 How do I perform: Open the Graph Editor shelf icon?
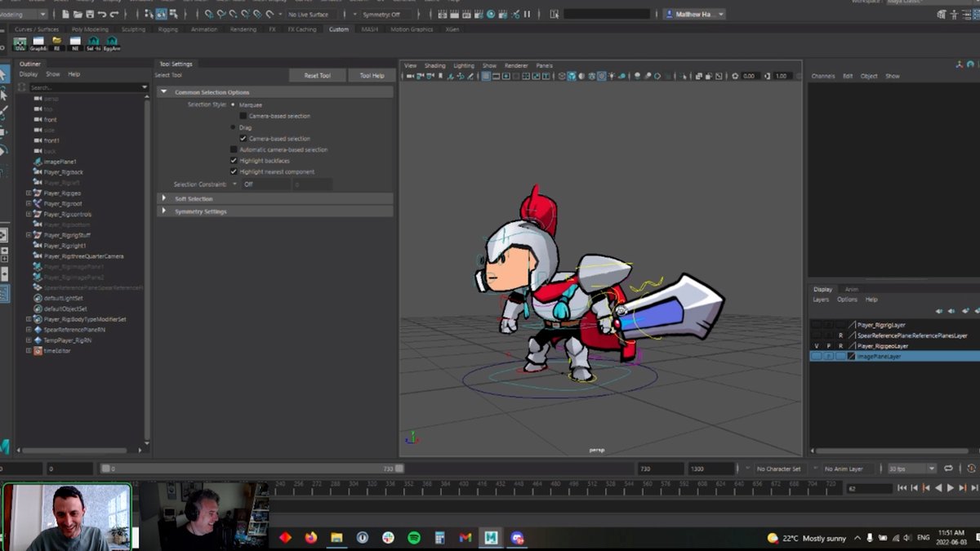click(x=38, y=43)
